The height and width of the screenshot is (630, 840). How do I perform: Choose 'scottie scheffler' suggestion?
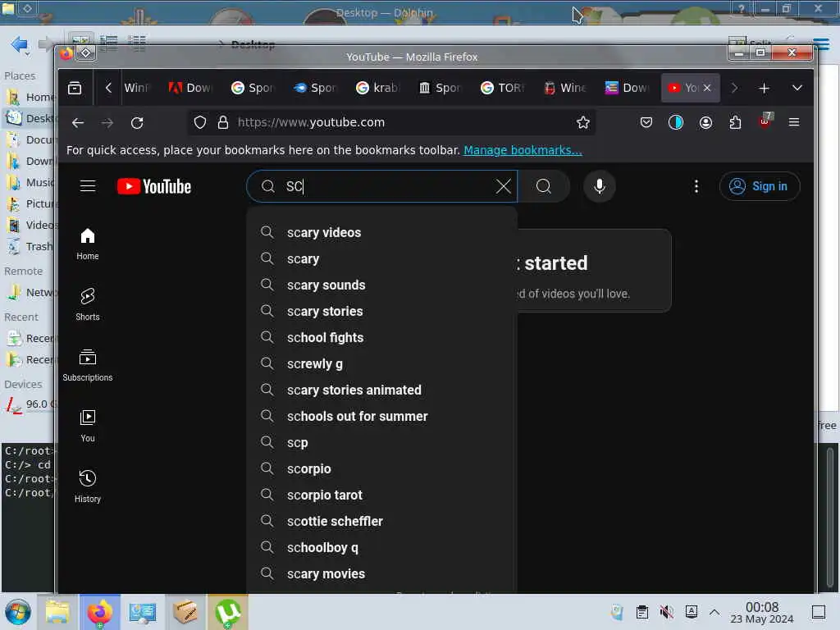pos(382,521)
